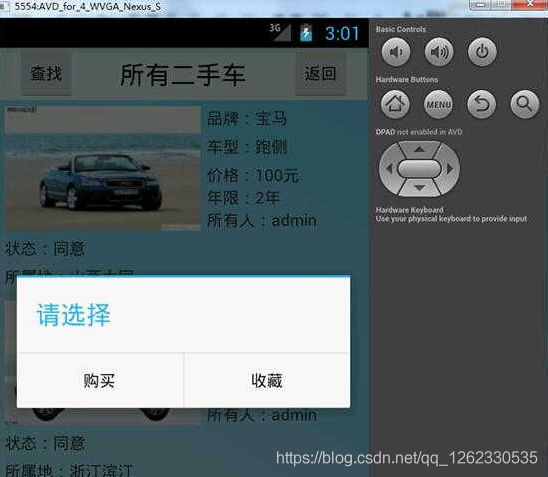
Task: Click the 年限：2年 text
Action: click(244, 198)
